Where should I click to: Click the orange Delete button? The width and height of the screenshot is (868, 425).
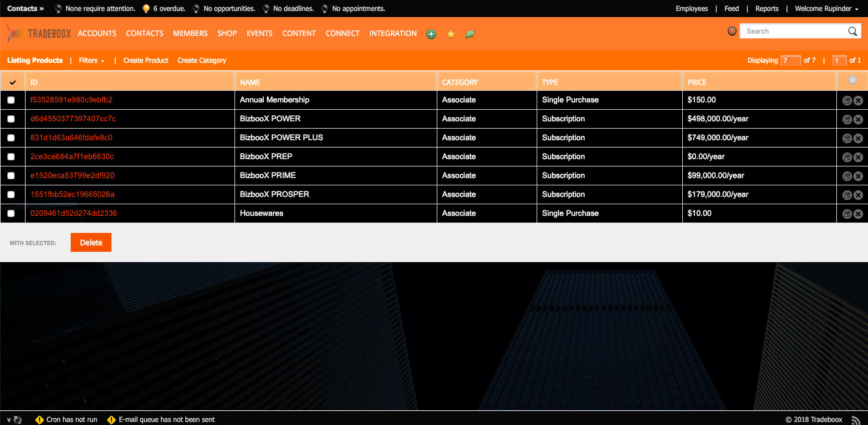91,242
